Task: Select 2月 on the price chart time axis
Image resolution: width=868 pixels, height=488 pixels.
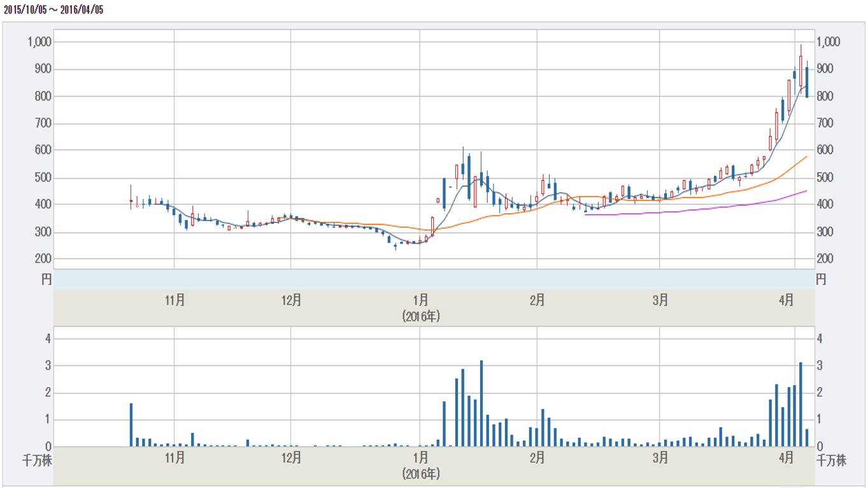Action: 537,300
